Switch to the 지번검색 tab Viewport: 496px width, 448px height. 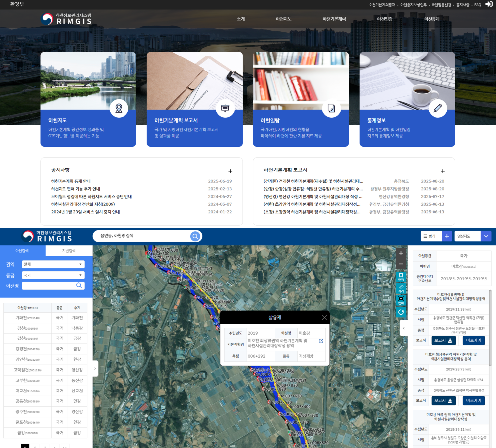pyautogui.click(x=69, y=251)
